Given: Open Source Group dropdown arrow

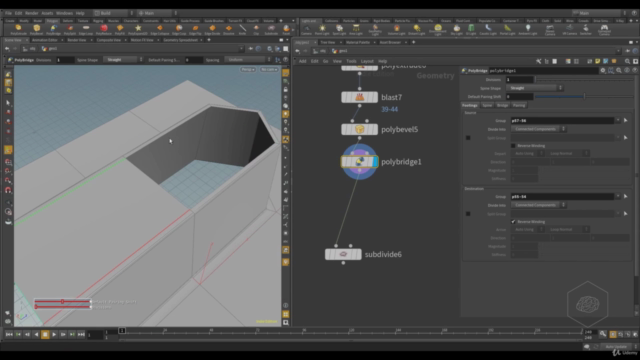Looking at the screenshot, I should click(618, 120).
